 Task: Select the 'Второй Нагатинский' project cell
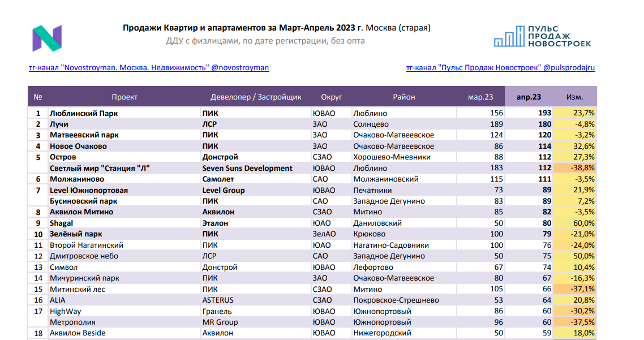[124, 245]
